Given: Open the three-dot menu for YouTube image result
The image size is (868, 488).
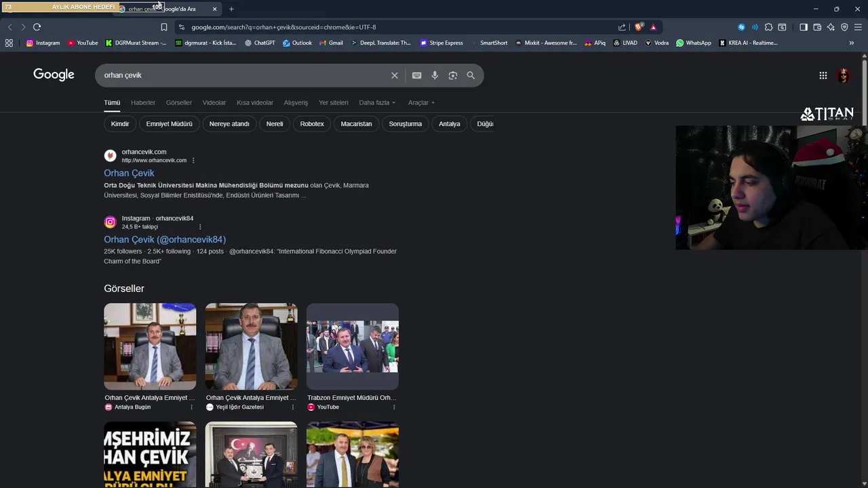Looking at the screenshot, I should click(394, 407).
